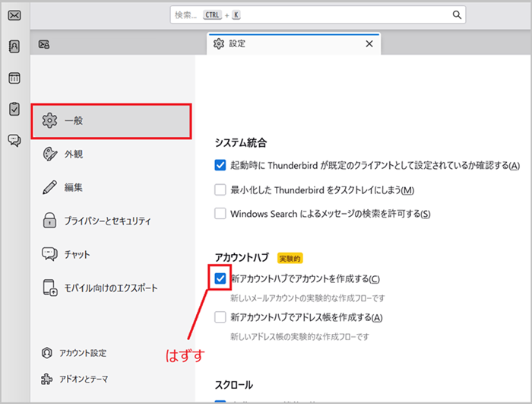Click the magnifier icon in search bar
The width and height of the screenshot is (532, 404).
[457, 14]
